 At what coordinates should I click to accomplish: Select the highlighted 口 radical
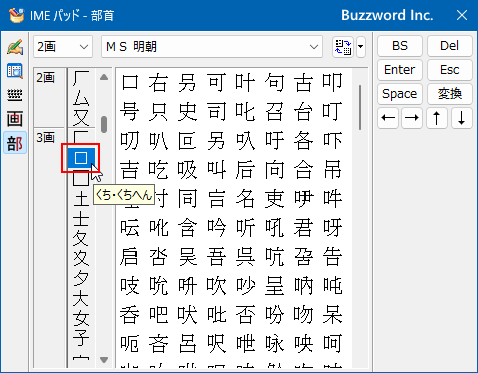(81, 158)
